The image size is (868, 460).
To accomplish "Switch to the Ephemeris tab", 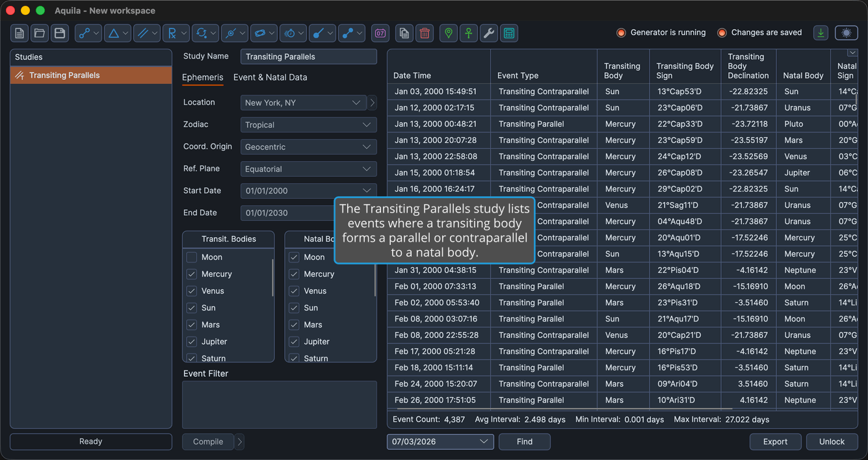I will point(202,77).
